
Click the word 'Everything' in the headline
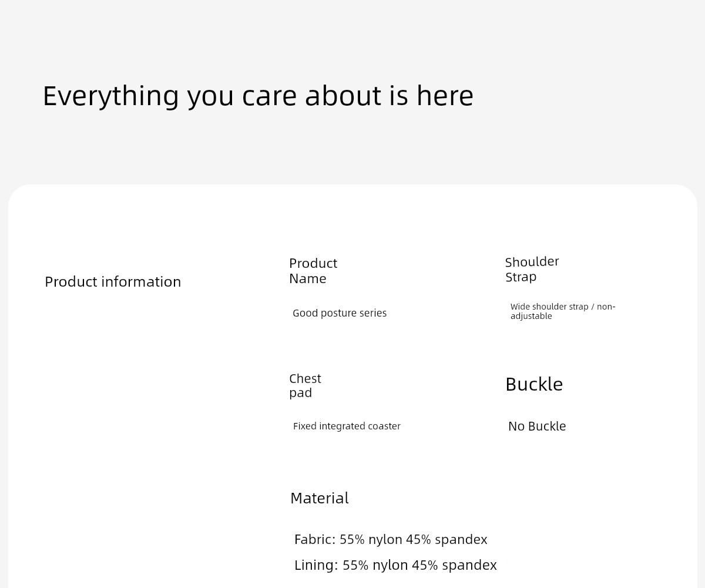[110, 96]
